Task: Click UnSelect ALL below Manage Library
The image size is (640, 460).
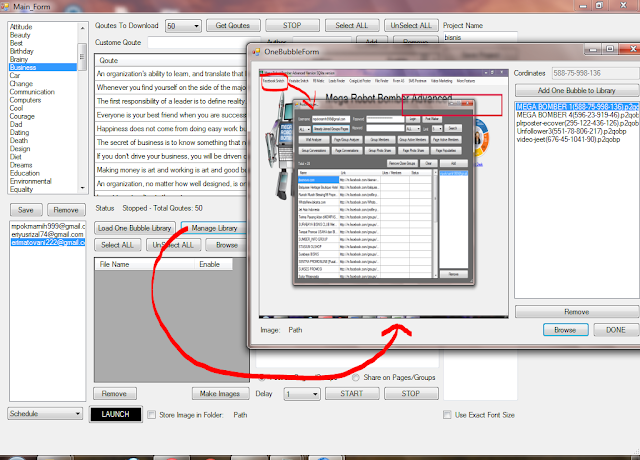Action: (173, 245)
